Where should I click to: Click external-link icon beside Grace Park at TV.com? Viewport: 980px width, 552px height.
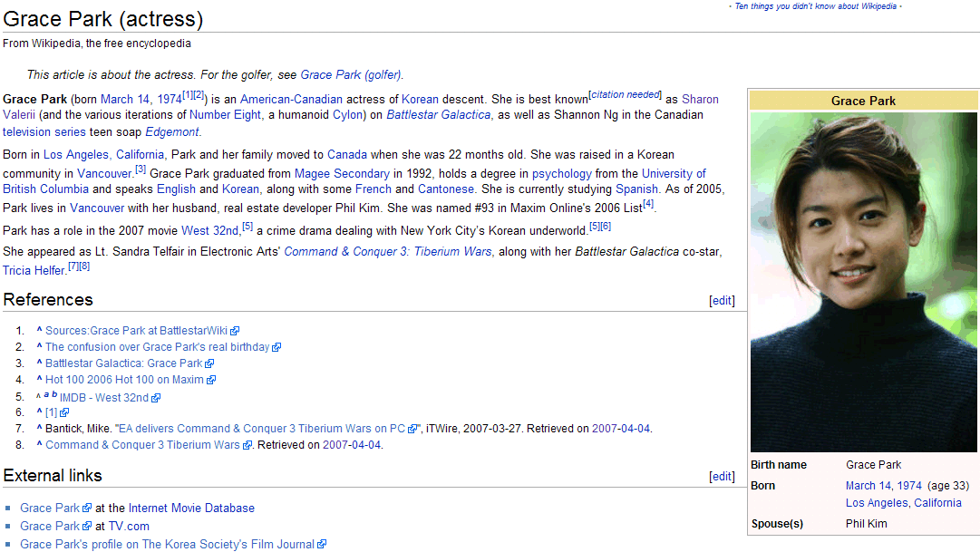click(x=88, y=527)
